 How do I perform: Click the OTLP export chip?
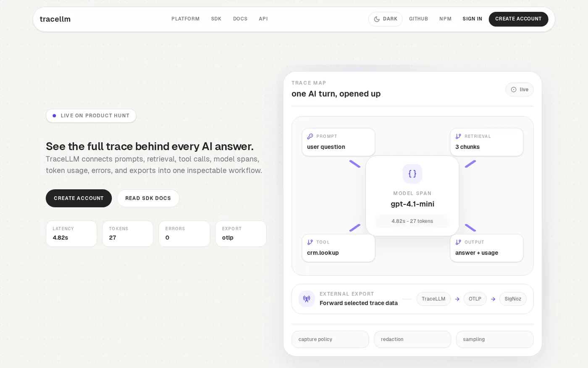[475, 299]
